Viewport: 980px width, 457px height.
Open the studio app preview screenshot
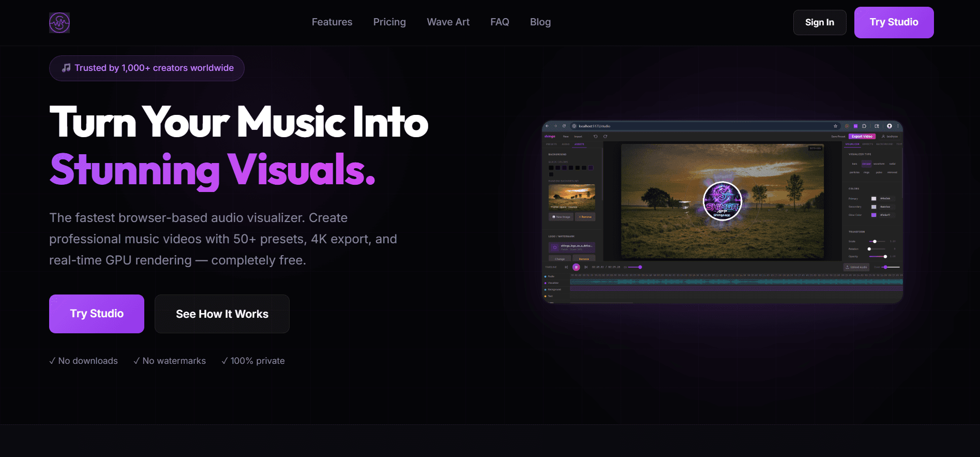pos(722,212)
